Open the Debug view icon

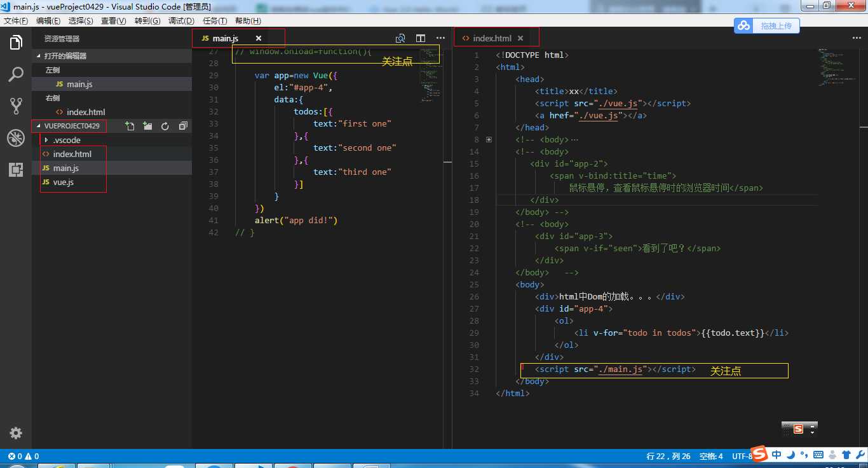(x=16, y=137)
